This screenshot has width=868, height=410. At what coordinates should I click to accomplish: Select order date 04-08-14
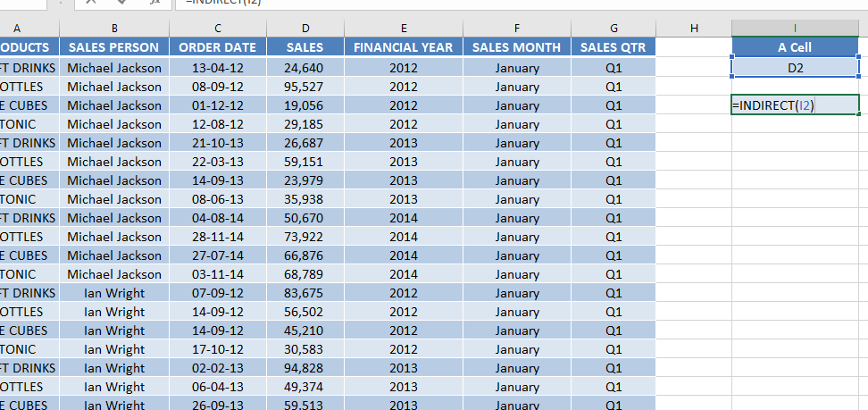tap(218, 218)
